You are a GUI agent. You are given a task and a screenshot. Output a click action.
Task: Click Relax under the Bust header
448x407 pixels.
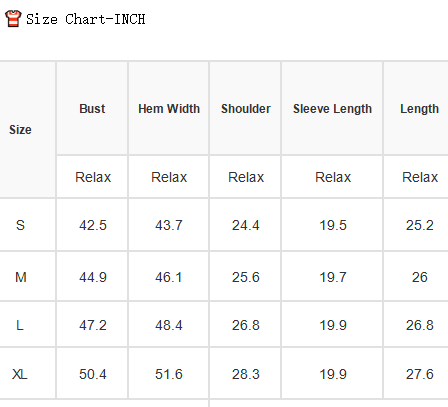[93, 177]
